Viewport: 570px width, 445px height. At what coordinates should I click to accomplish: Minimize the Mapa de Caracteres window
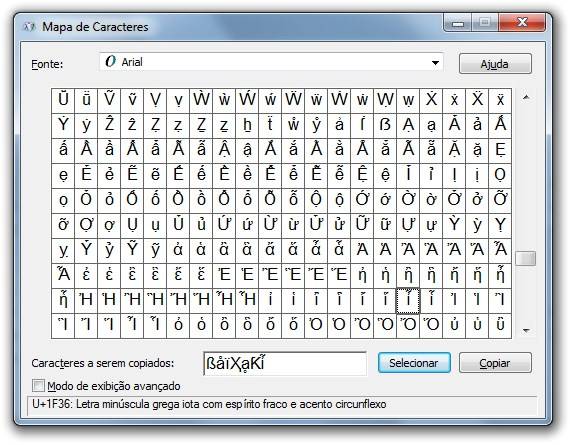click(458, 24)
